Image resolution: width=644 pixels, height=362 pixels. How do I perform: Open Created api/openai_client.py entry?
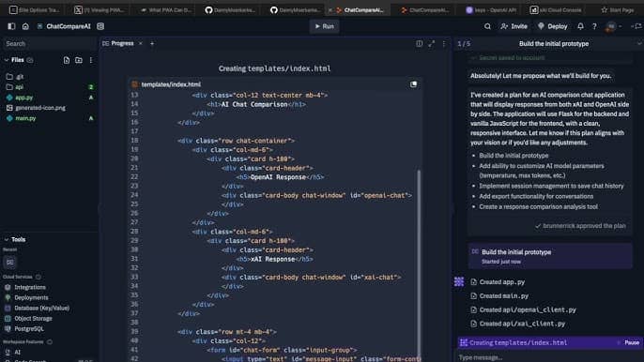[x=528, y=309]
